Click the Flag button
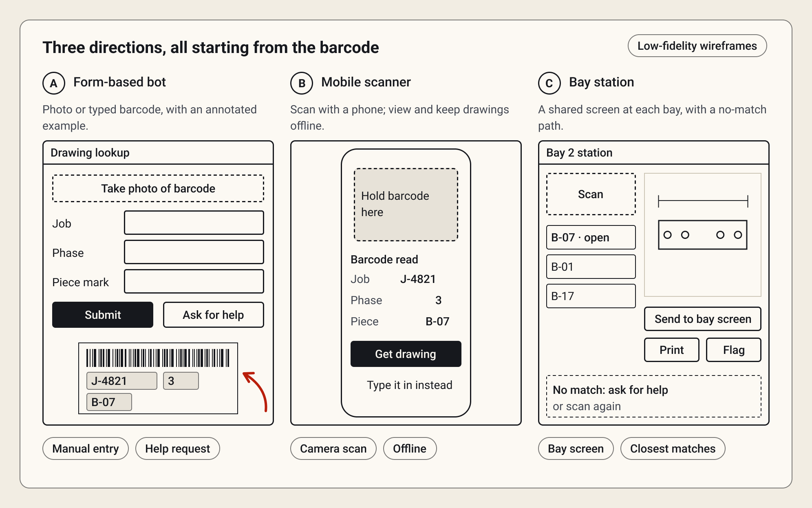The height and width of the screenshot is (508, 812). [734, 350]
